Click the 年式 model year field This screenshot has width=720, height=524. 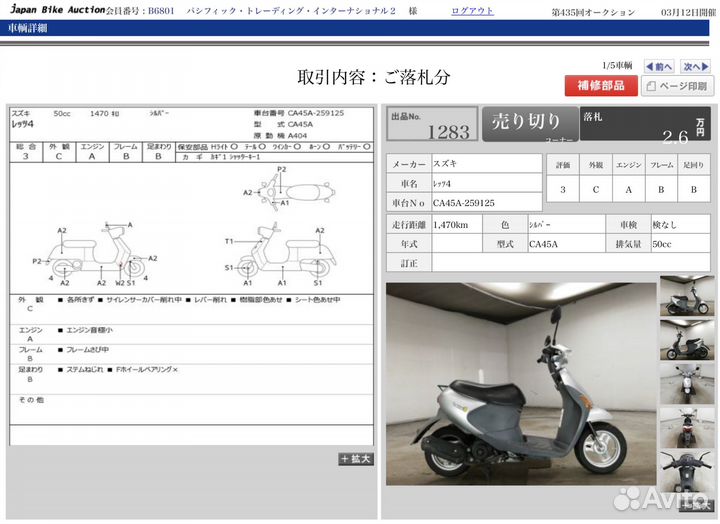tap(457, 244)
